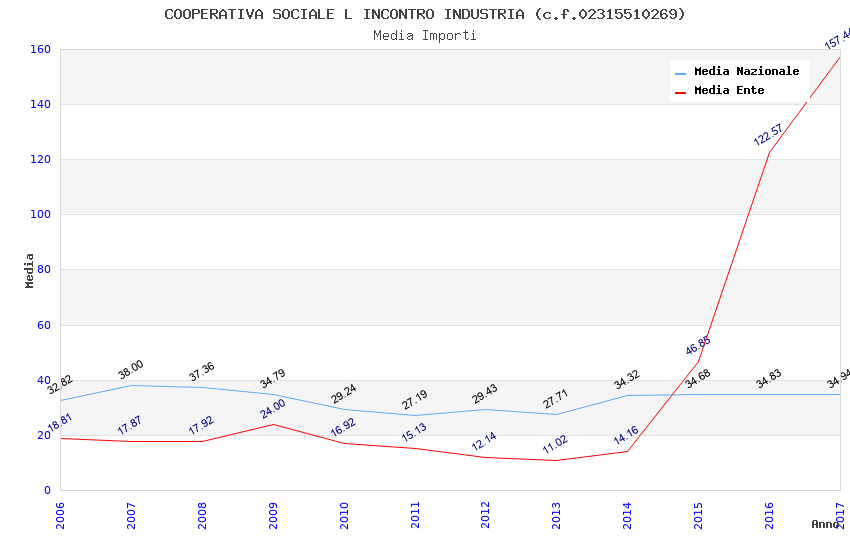Click the Media Nazionale legend label
This screenshot has width=850, height=550.
(x=746, y=71)
